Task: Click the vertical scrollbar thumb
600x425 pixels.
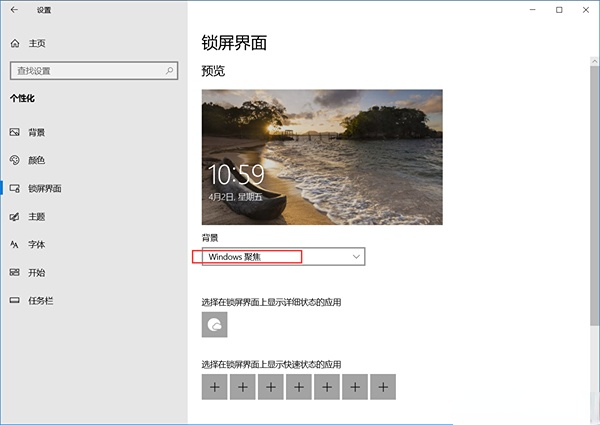Action: coord(594,196)
